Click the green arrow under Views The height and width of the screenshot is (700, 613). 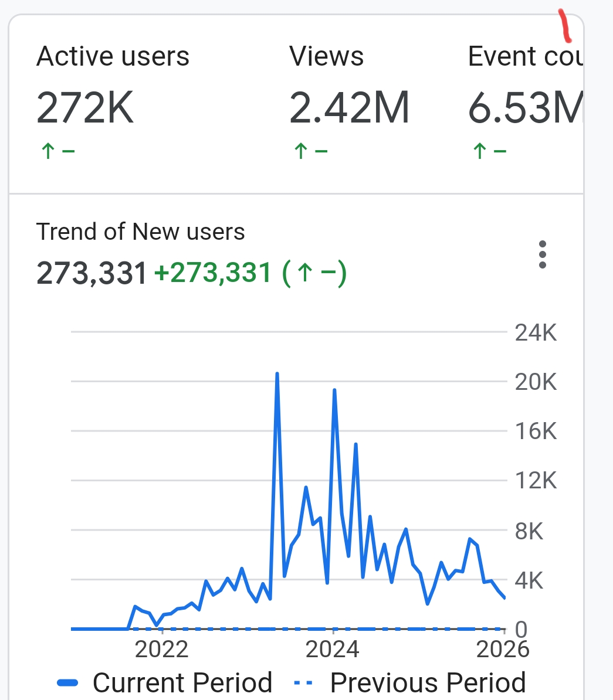click(x=301, y=151)
